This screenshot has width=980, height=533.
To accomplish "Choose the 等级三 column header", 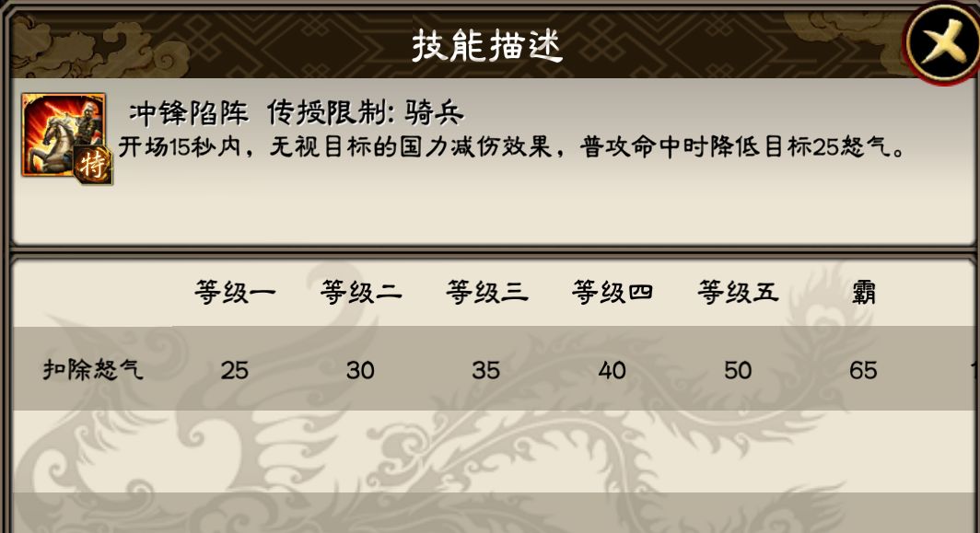I will click(x=486, y=293).
